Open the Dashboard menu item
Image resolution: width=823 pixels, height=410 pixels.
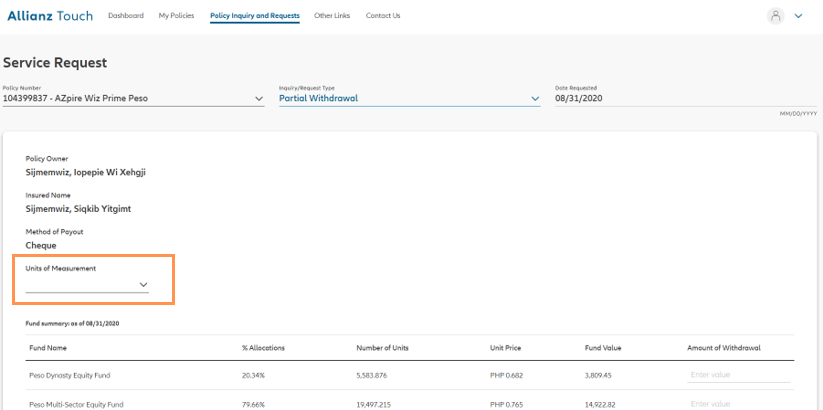(x=125, y=16)
